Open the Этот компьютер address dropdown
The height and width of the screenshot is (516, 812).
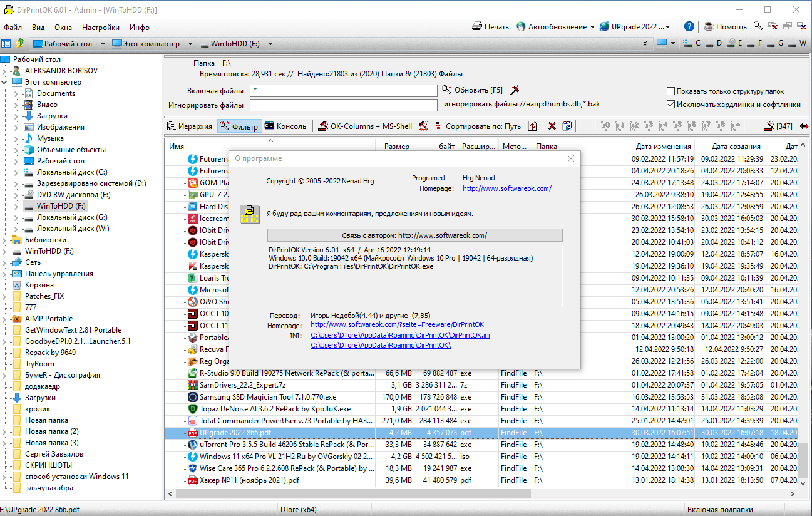pos(190,44)
